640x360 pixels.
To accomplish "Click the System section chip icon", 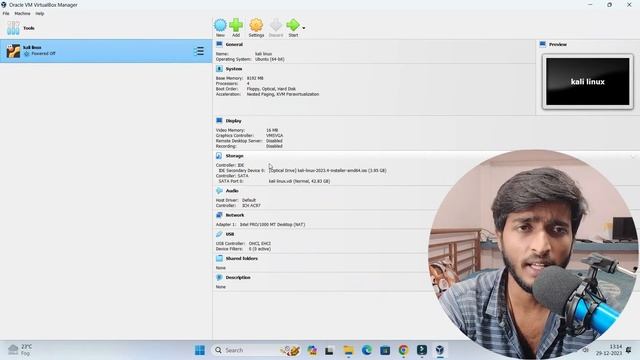I will point(219,69).
